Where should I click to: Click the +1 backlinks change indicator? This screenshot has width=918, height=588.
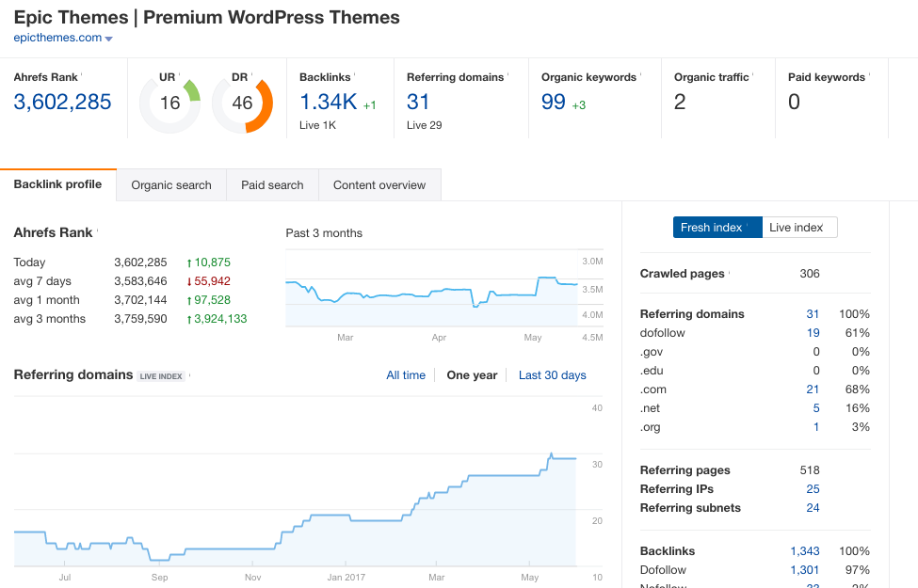[369, 105]
